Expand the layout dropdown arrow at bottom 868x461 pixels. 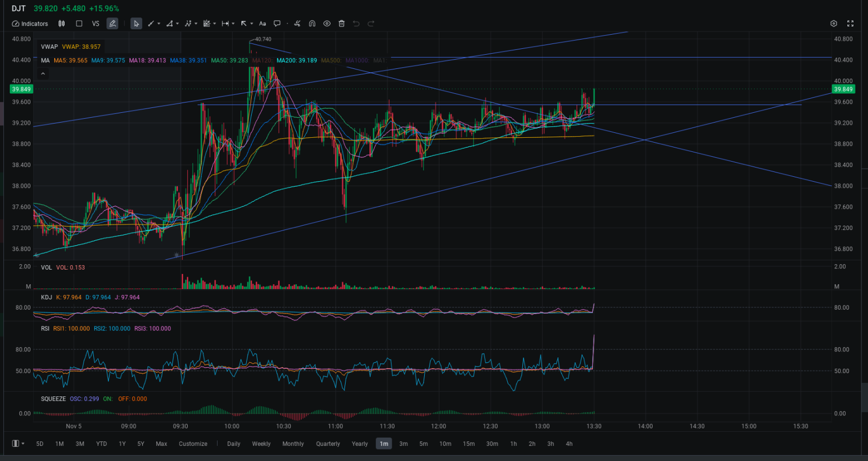23,444
